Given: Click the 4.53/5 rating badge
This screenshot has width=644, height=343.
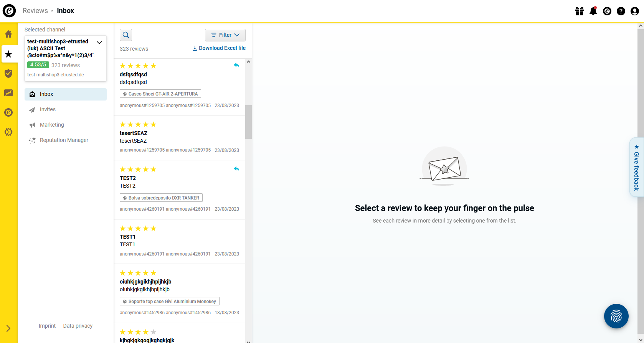Looking at the screenshot, I should (38, 65).
